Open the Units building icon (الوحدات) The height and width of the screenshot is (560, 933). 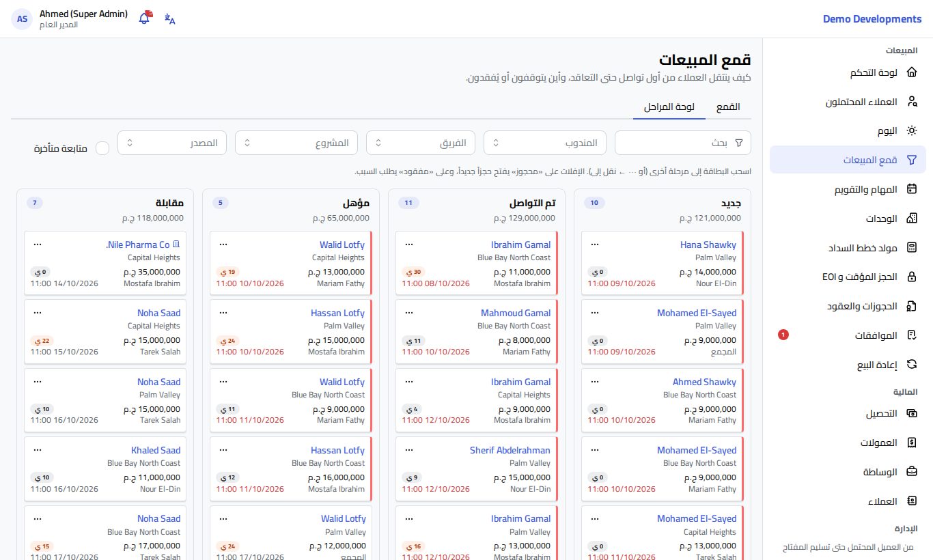click(911, 219)
